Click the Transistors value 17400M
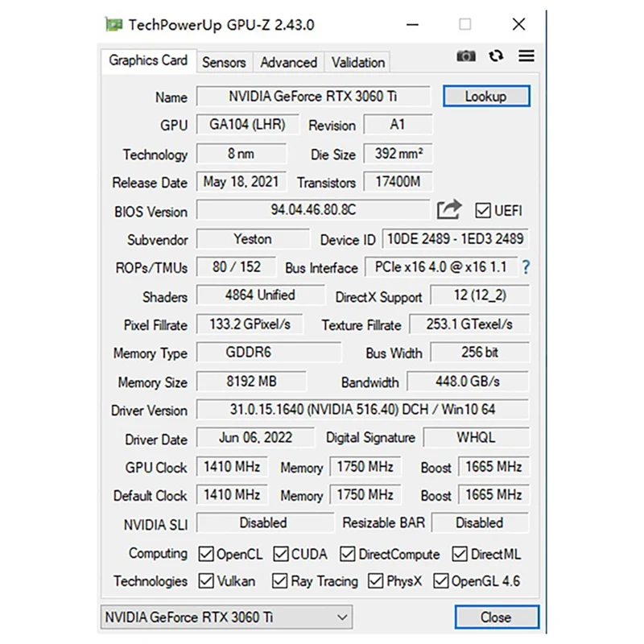644x644 pixels. [x=398, y=182]
